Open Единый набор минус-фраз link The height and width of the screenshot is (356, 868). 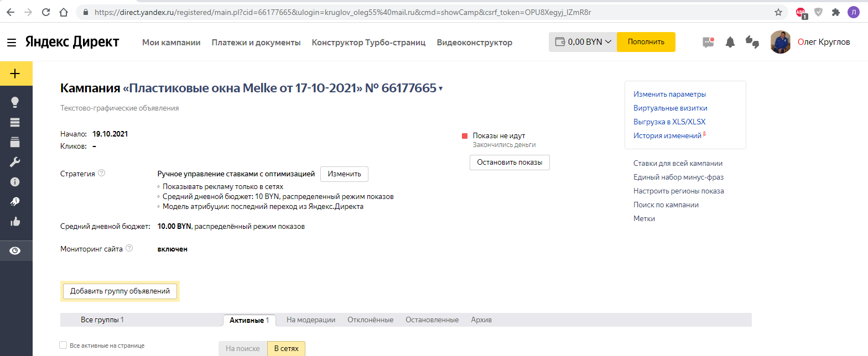[x=678, y=177]
